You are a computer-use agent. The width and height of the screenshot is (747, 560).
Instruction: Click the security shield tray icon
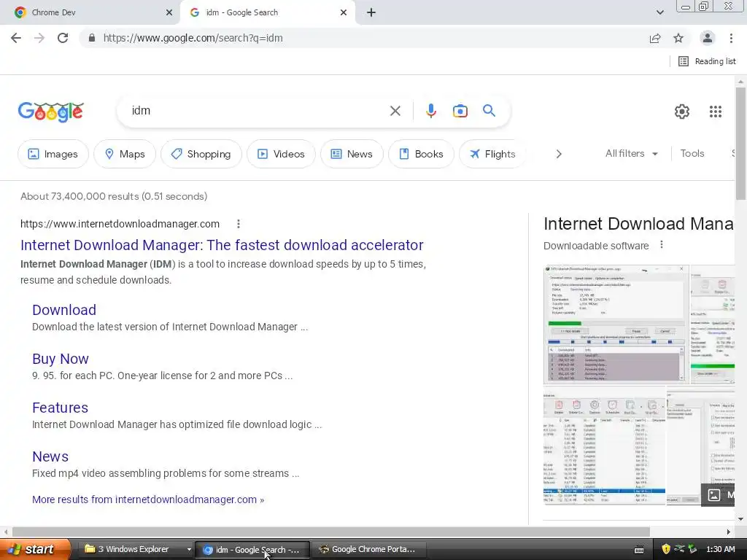[666, 549]
